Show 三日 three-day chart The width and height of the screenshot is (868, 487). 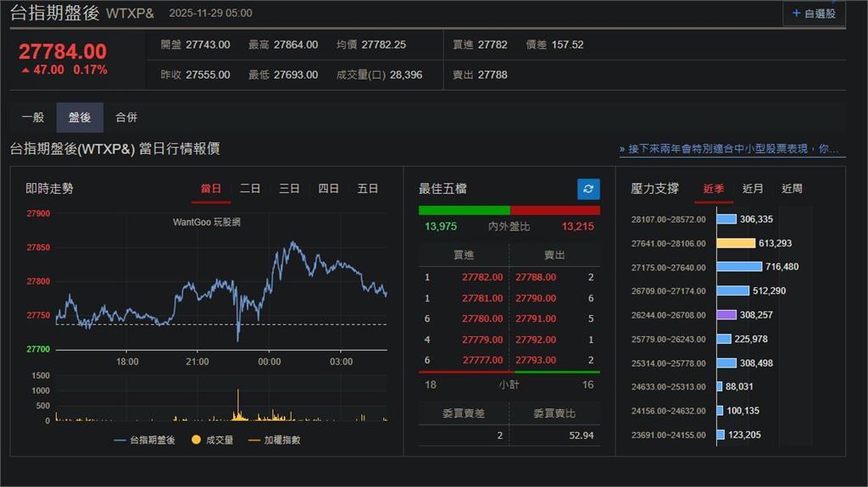(289, 189)
